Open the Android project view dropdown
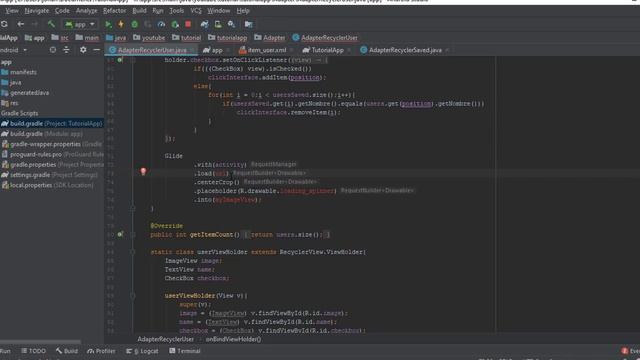This screenshot has width=640, height=360. coord(13,50)
